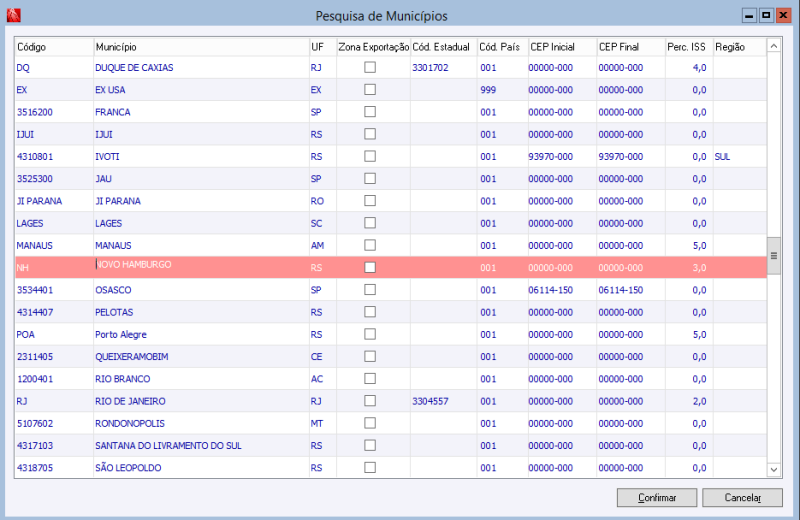Viewport: 800px width, 520px height.
Task: Click CEP Inicial value 93970-000
Action: [x=551, y=157]
